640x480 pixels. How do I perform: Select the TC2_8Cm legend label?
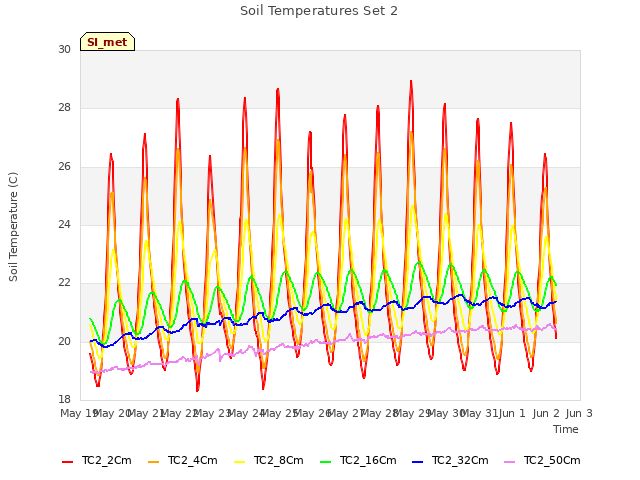tap(279, 460)
